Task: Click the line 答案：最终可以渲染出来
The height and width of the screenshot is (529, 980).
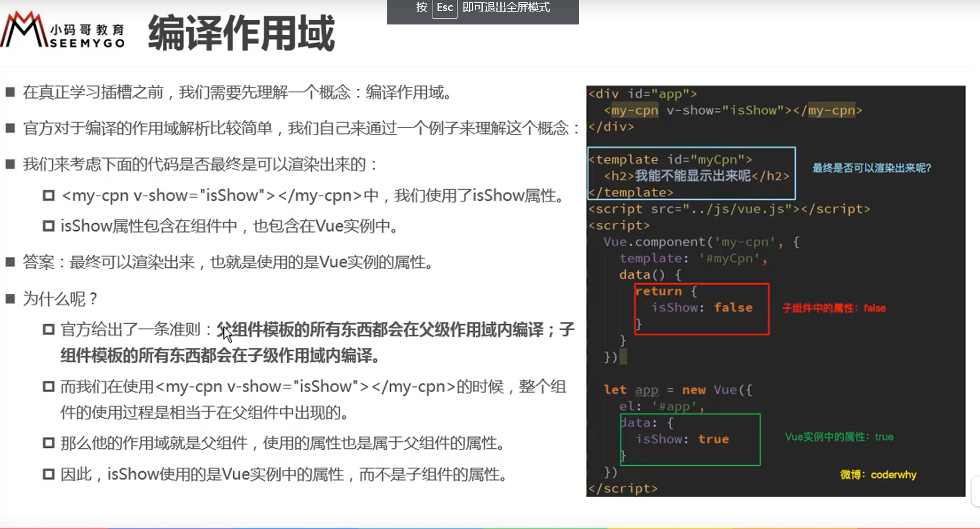Action: point(229,262)
